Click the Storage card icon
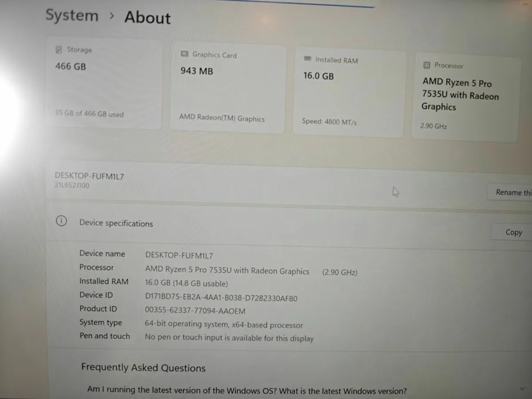 59,50
